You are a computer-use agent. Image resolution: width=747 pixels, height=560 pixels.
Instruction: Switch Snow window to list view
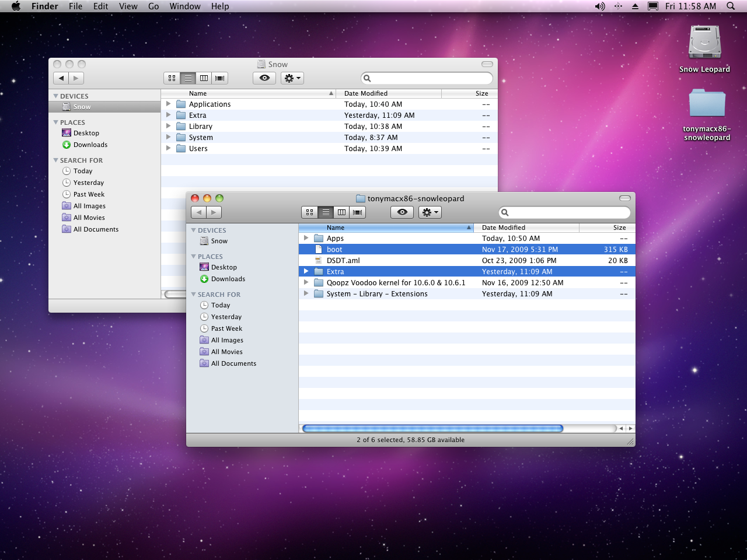pyautogui.click(x=188, y=78)
